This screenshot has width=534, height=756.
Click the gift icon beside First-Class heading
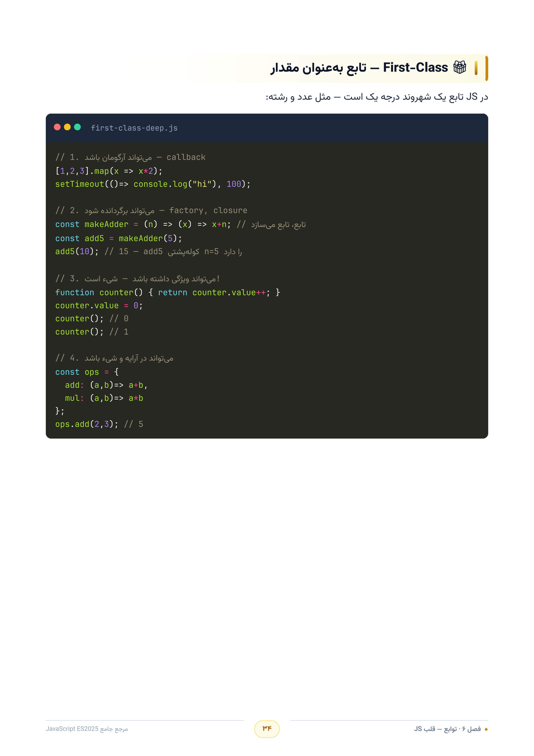point(460,68)
